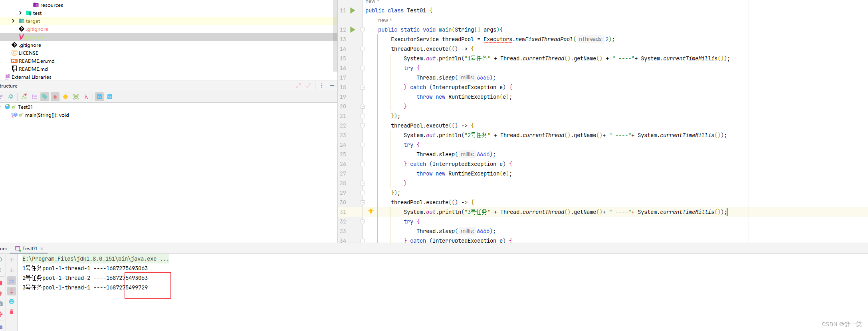Screen dimensions: 868x331
Task: Toggle soft-wrap in the Run console
Action: click(12, 281)
